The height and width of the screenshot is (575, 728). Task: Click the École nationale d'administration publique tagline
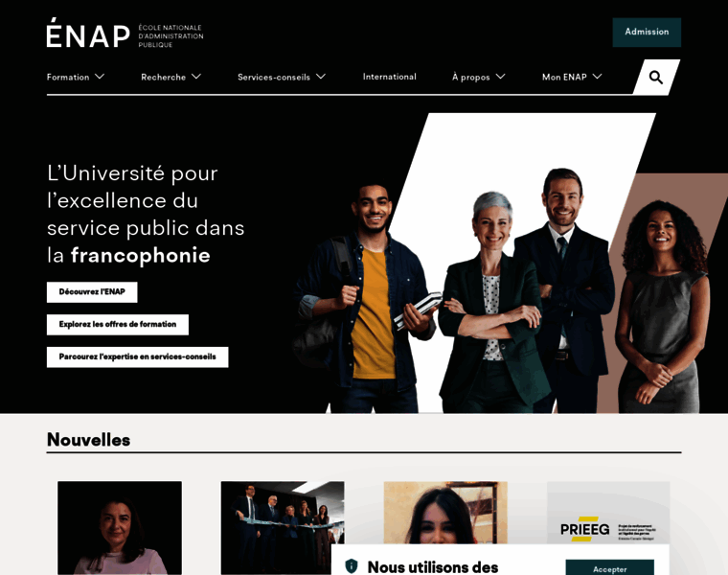click(171, 36)
